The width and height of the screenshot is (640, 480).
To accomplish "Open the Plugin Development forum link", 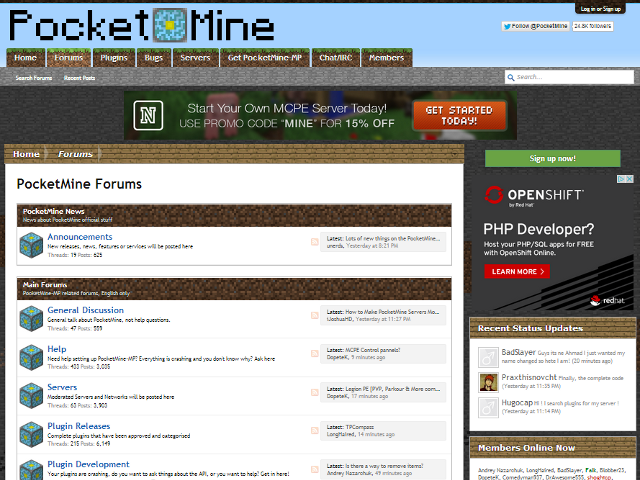I will point(91,464).
